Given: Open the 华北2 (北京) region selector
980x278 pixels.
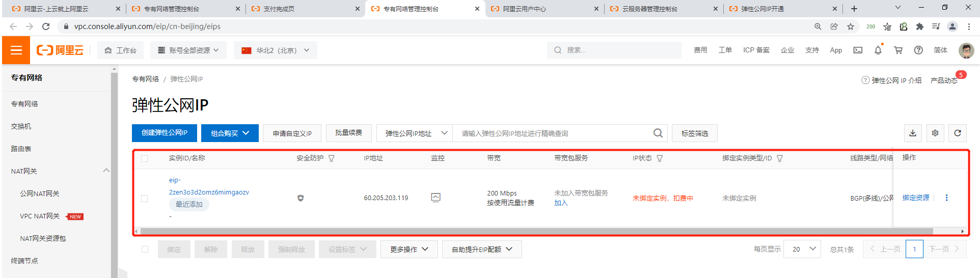Looking at the screenshot, I should coord(276,50).
